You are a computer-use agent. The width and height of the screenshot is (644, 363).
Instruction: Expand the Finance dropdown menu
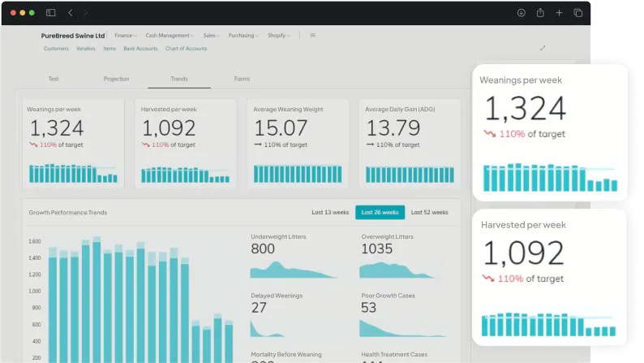[126, 36]
